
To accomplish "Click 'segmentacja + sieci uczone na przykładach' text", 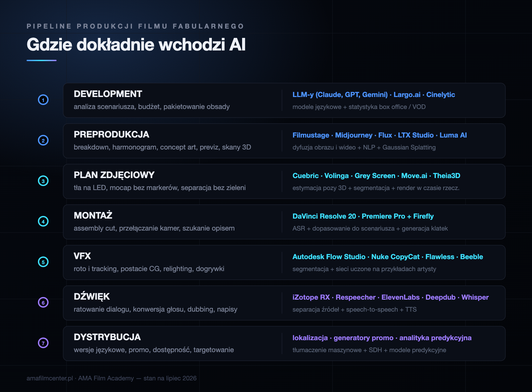I will (x=353, y=269).
